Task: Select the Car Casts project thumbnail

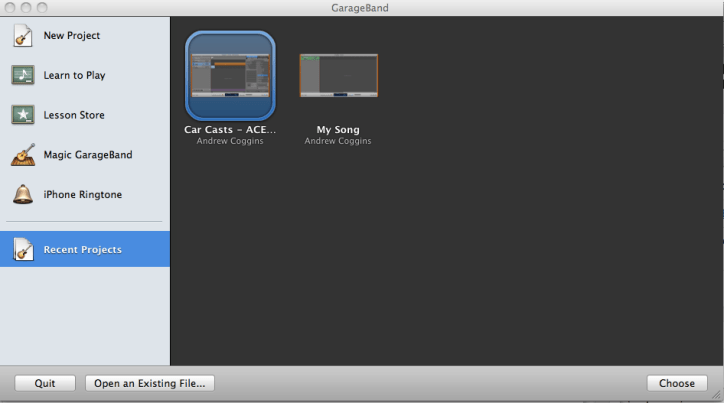Action: pyautogui.click(x=230, y=76)
